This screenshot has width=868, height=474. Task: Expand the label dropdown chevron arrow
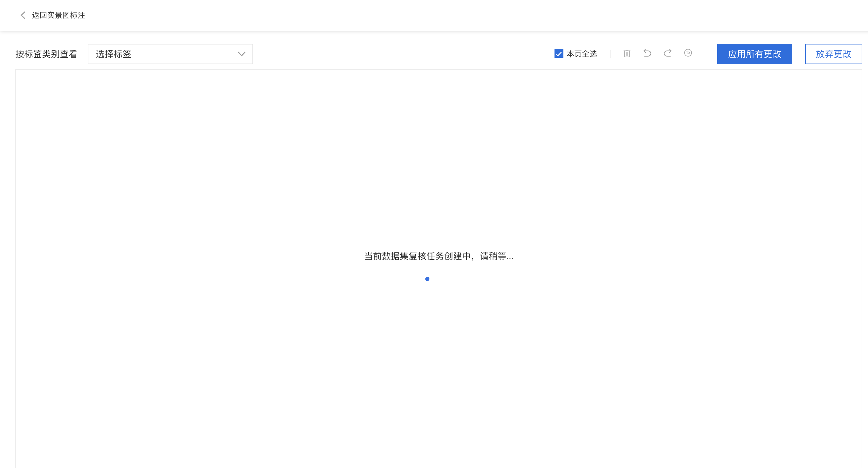coord(241,54)
